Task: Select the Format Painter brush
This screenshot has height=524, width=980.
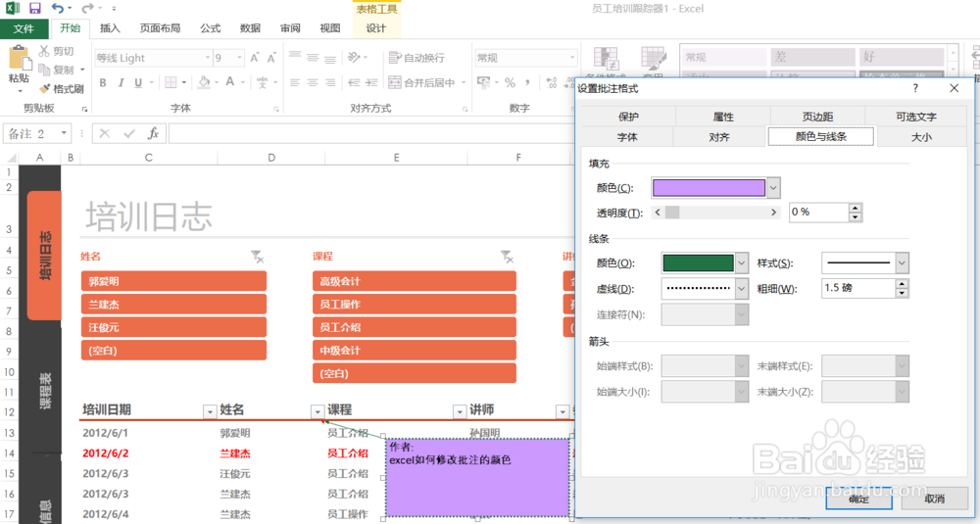Action: click(x=44, y=89)
